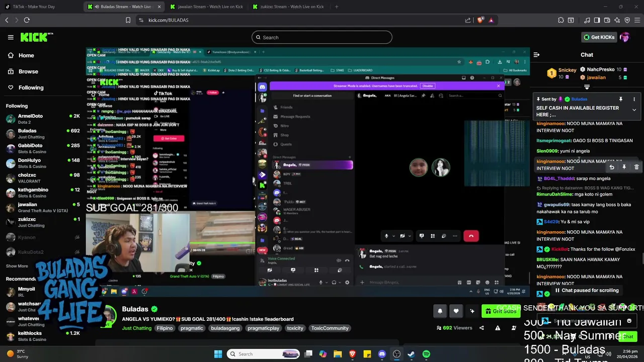Open the browser main menu
This screenshot has height=362, width=644.
637,20
